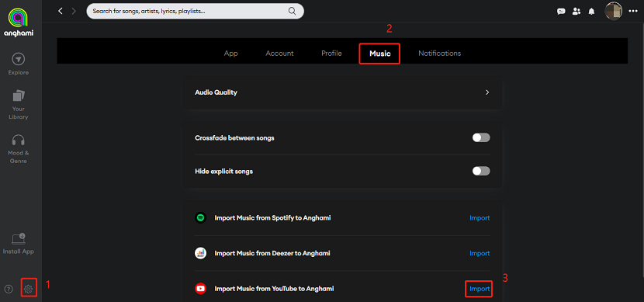Viewport: 644px width, 302px height.
Task: Click the Anghami logo
Action: coord(18,23)
